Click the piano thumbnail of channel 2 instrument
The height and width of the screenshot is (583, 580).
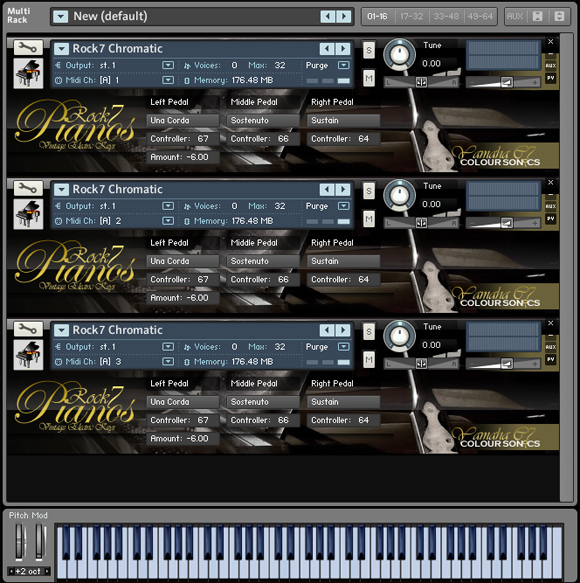(28, 214)
